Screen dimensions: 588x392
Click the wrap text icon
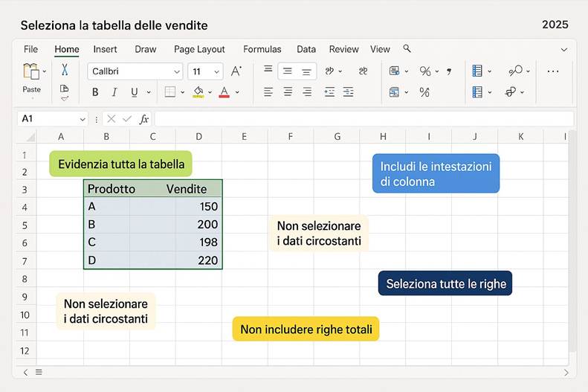point(363,71)
